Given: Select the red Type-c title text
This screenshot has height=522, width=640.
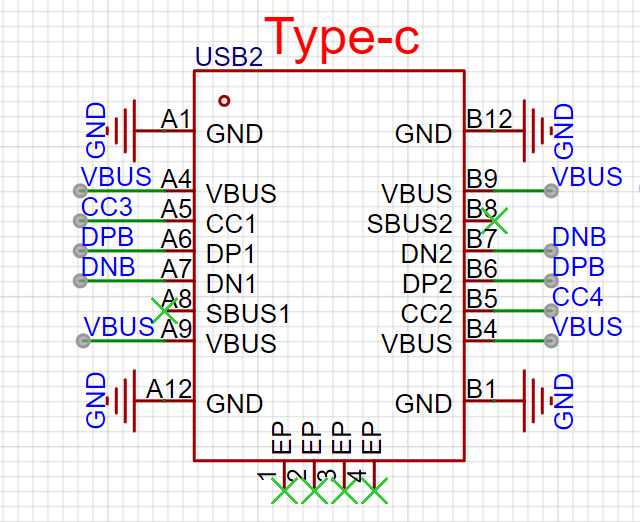Looking at the screenshot, I should pos(342,39).
